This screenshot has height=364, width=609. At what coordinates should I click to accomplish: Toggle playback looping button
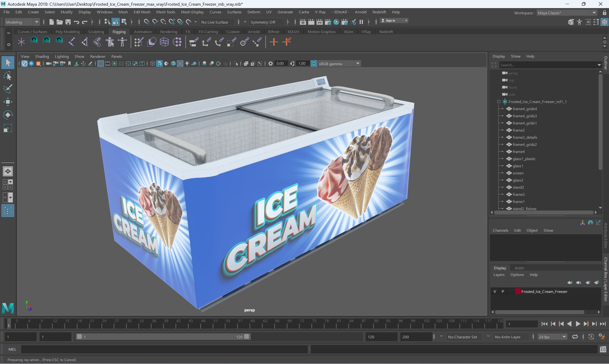pos(575,337)
